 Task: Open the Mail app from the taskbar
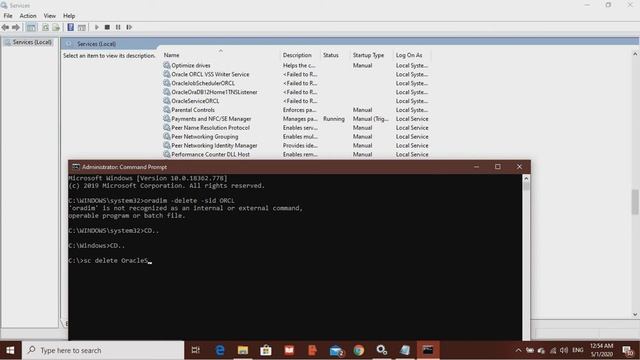click(336, 350)
